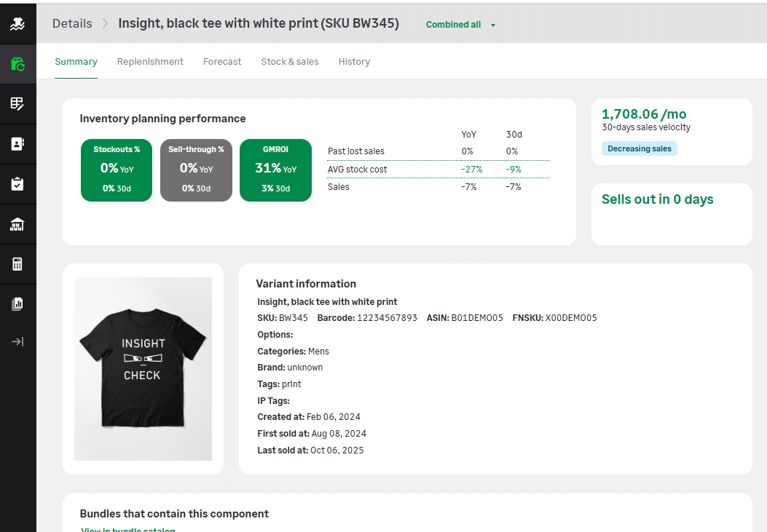Select the GMROI 31% YoY tile

pos(275,170)
